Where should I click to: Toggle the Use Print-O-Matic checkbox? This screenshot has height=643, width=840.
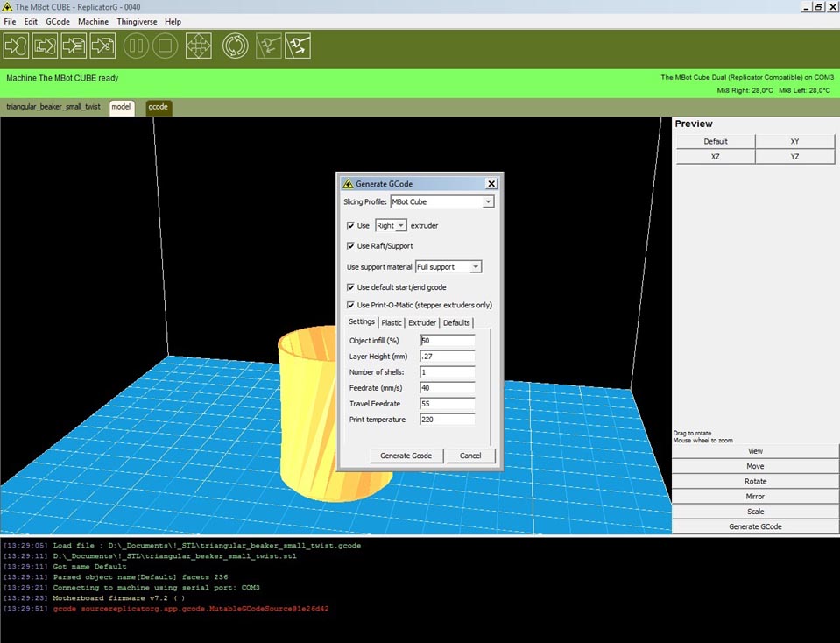pos(350,305)
